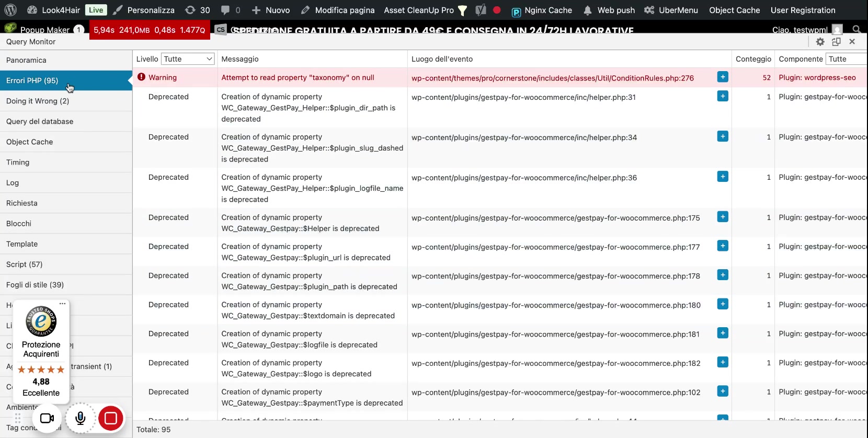Stop the screen recording
The height and width of the screenshot is (438, 868).
110,418
